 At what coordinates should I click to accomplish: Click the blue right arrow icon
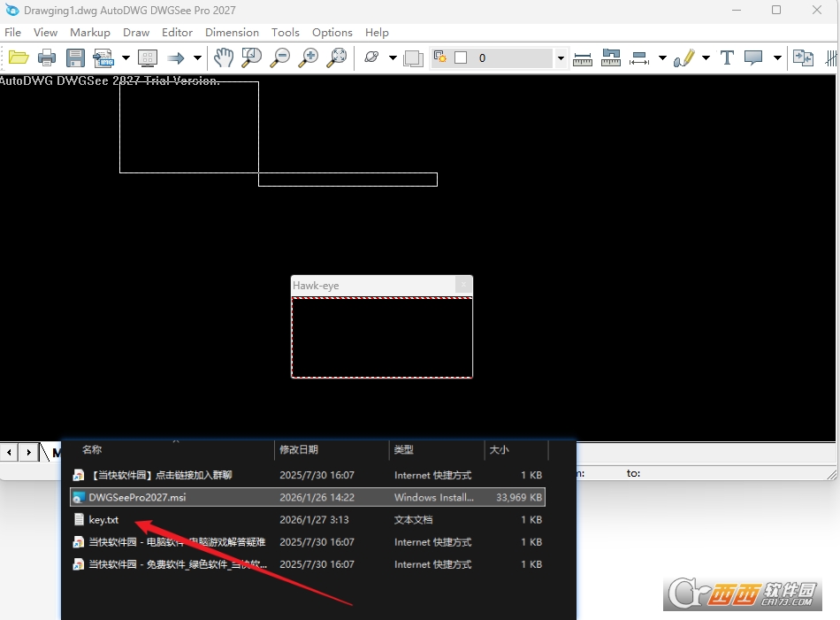tap(175, 57)
